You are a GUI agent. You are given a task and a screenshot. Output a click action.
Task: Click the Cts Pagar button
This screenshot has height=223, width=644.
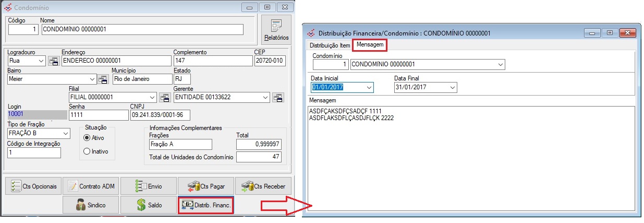[x=205, y=186]
